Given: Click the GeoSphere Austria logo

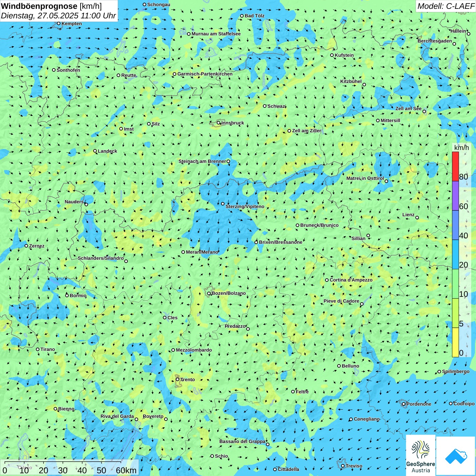Looking at the screenshot, I should [x=421, y=455].
